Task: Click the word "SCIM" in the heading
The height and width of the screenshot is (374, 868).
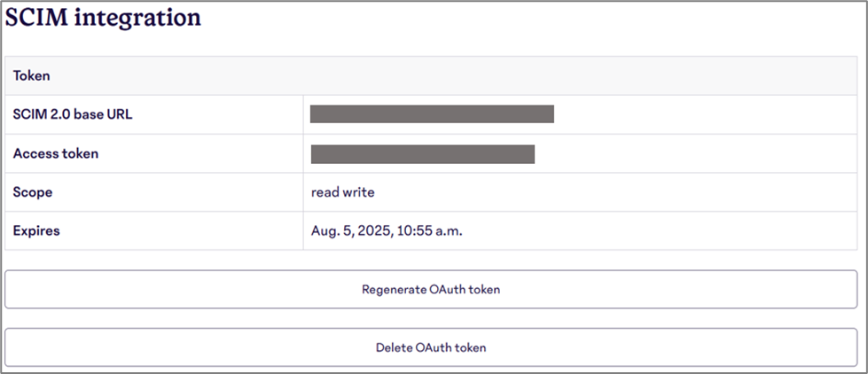Action: (x=36, y=17)
